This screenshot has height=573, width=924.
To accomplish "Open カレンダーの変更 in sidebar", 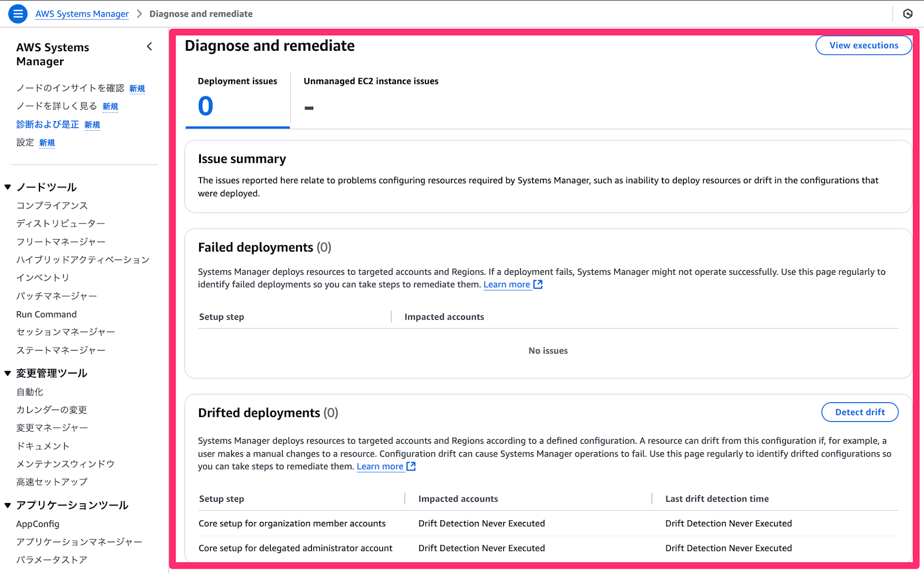I will 52,410.
